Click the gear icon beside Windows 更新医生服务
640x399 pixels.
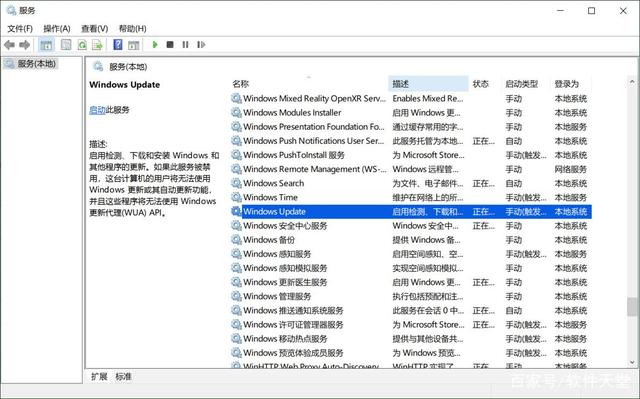click(236, 282)
